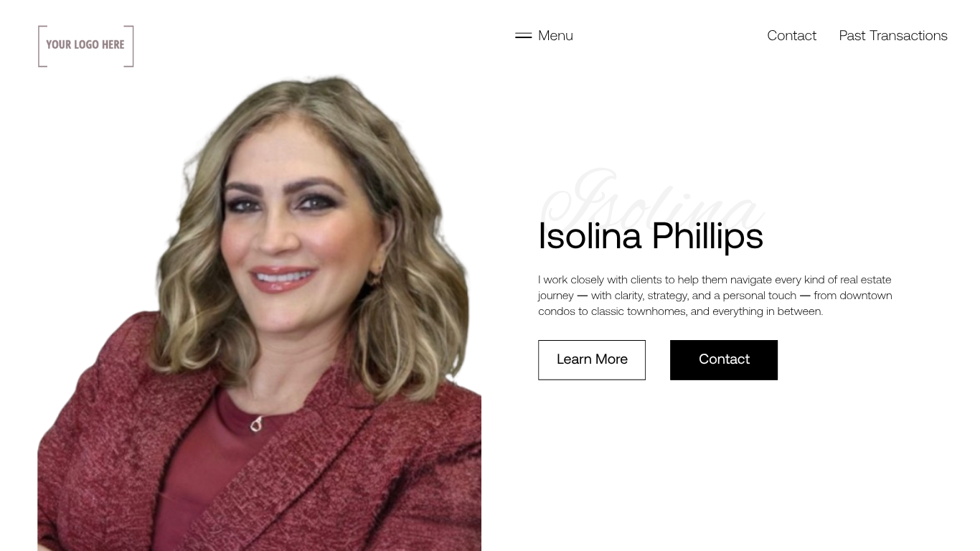Go to Past Transactions page
Image resolution: width=980 pixels, height=551 pixels.
pos(893,35)
